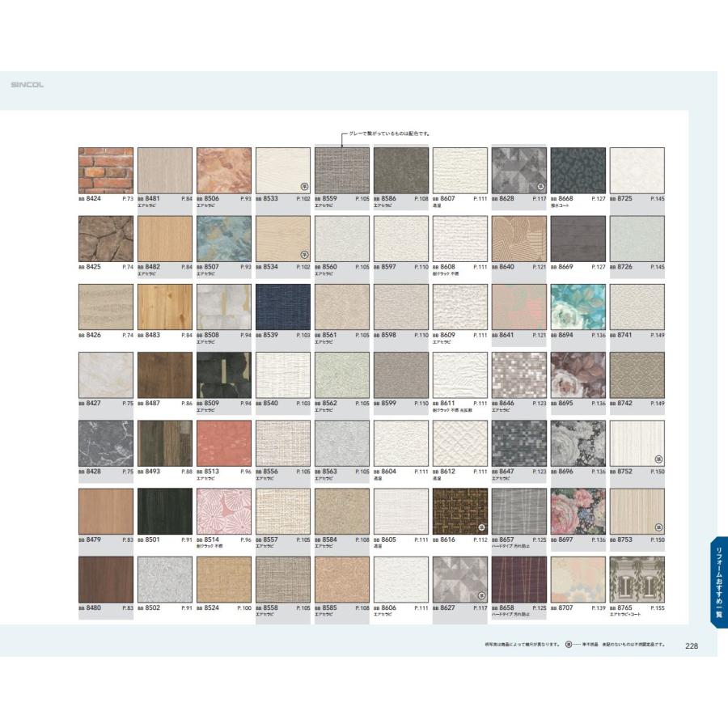Click the 準 mark on swatch BB 8616
This screenshot has width=728, height=728.
481,526
